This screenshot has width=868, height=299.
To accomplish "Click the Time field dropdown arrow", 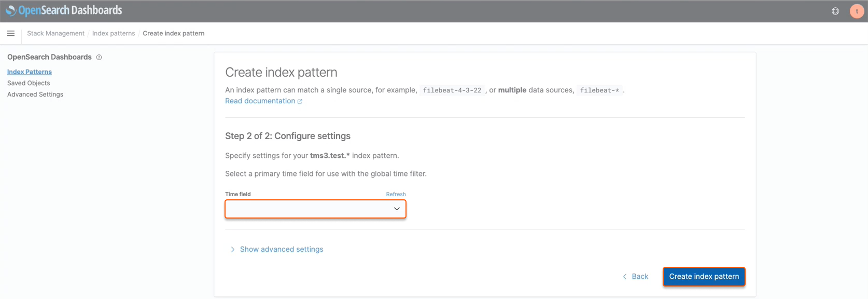I will pos(397,209).
